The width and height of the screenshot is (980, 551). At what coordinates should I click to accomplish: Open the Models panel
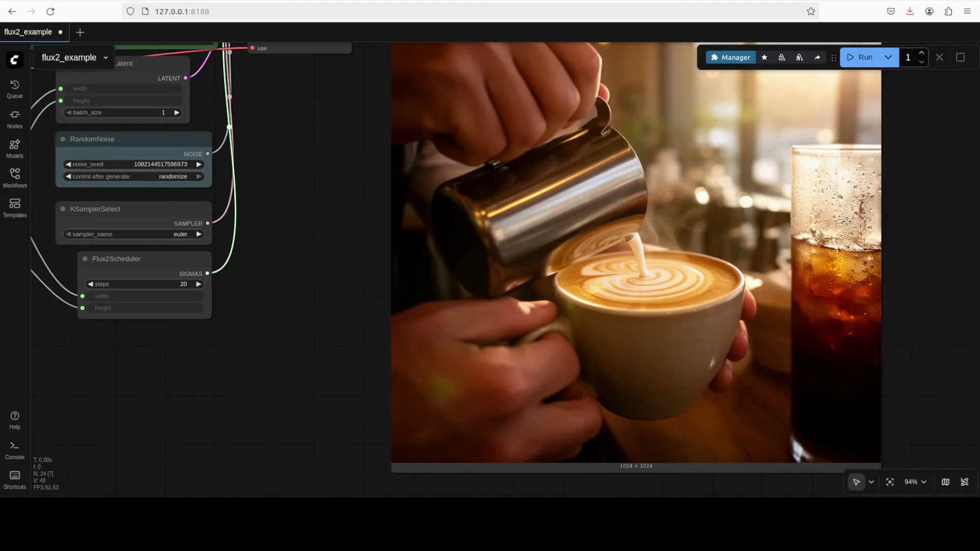[x=14, y=148]
